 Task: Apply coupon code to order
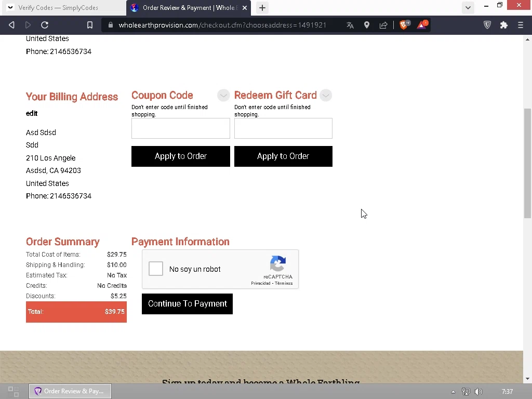point(180,156)
